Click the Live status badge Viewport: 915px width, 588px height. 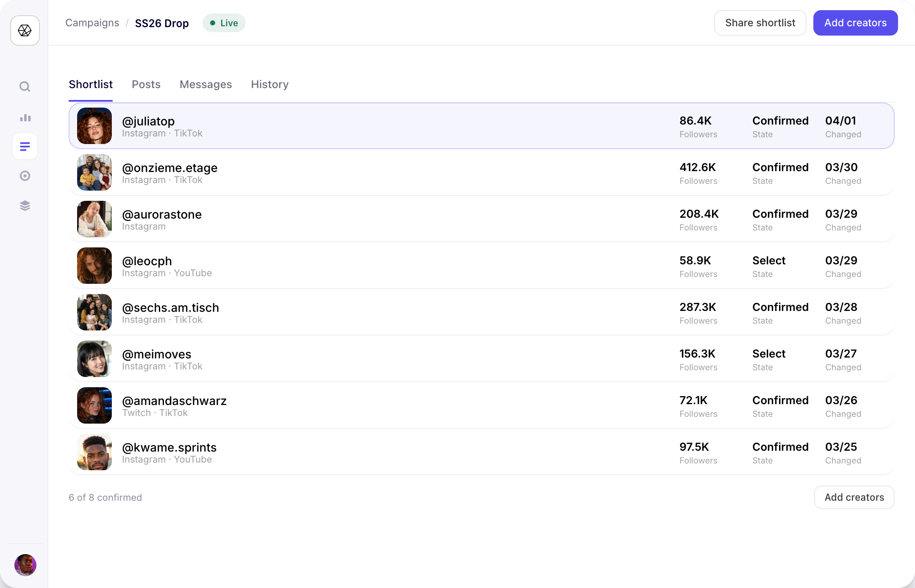click(224, 23)
